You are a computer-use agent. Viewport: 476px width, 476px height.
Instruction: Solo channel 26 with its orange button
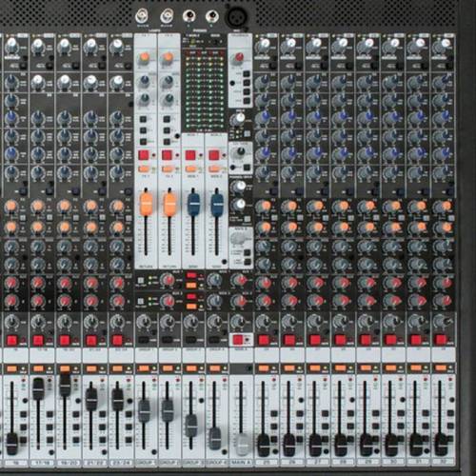click(x=288, y=368)
